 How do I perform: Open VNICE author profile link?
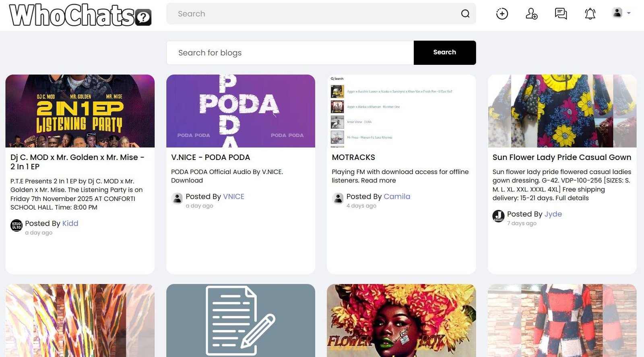233,197
